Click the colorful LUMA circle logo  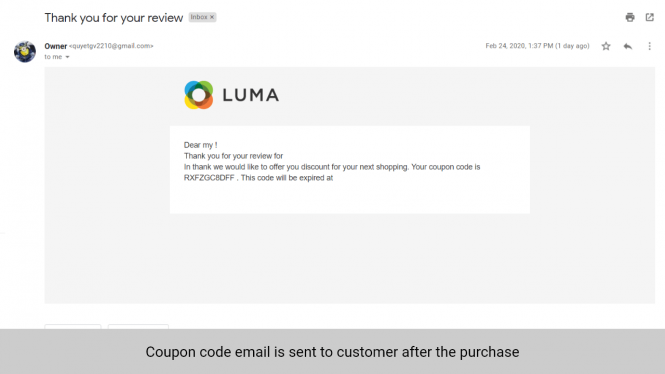[x=198, y=95]
